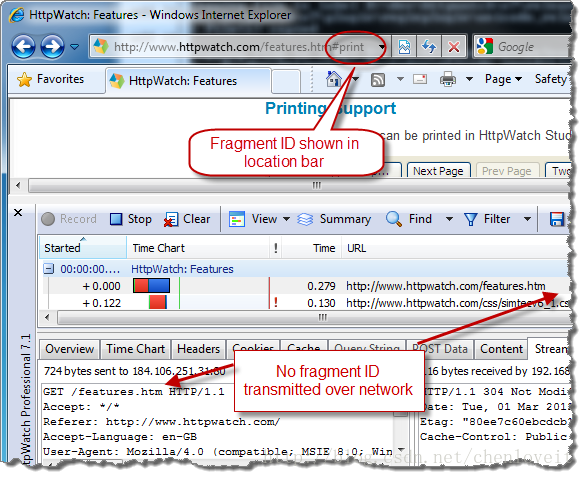Click the Print icon in command bar
The height and width of the screenshot is (477, 585).
tap(448, 79)
